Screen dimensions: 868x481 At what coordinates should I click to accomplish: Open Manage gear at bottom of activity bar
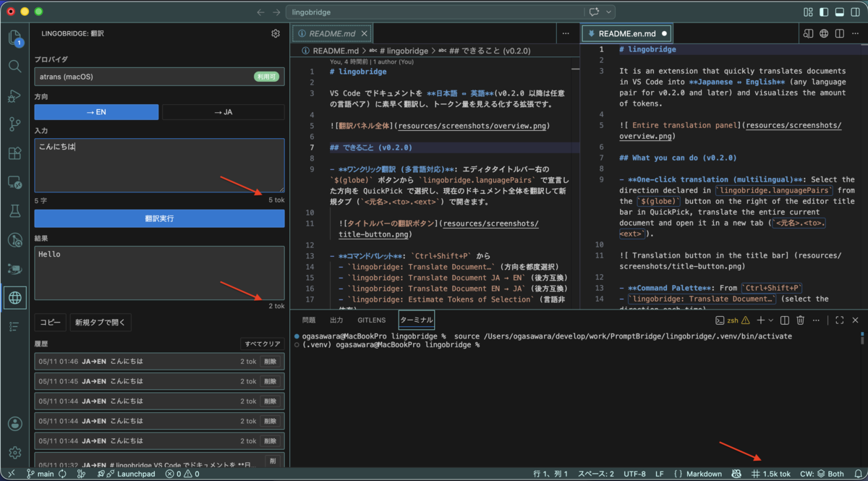[14, 453]
